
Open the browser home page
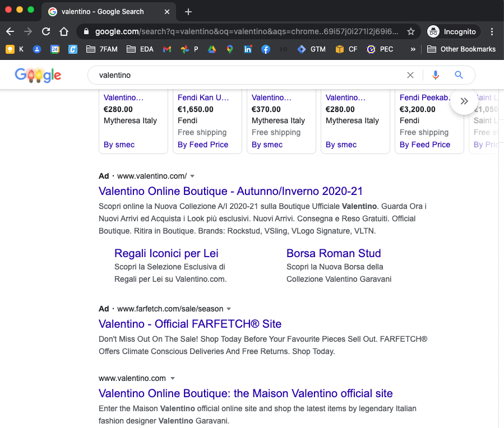pyautogui.click(x=64, y=31)
